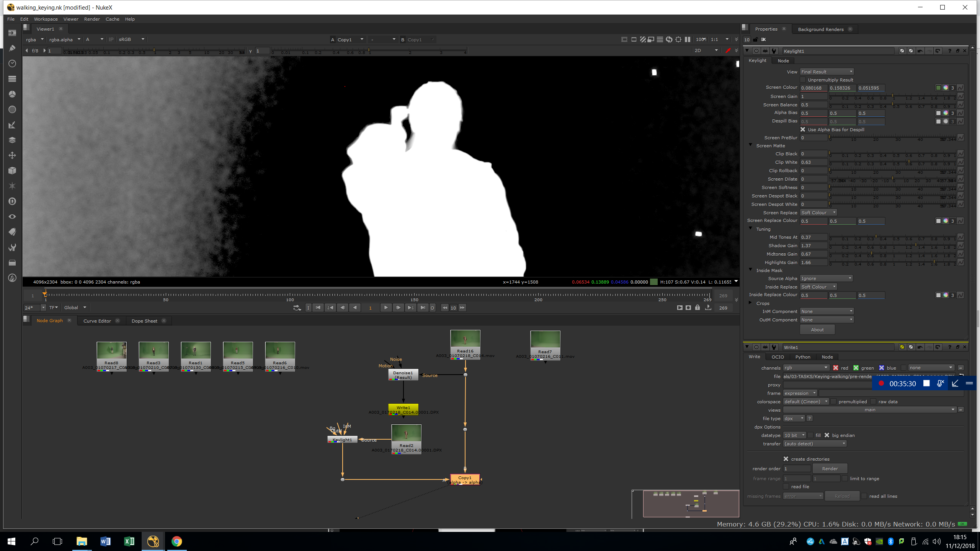Open the Render menu

pyautogui.click(x=92, y=19)
